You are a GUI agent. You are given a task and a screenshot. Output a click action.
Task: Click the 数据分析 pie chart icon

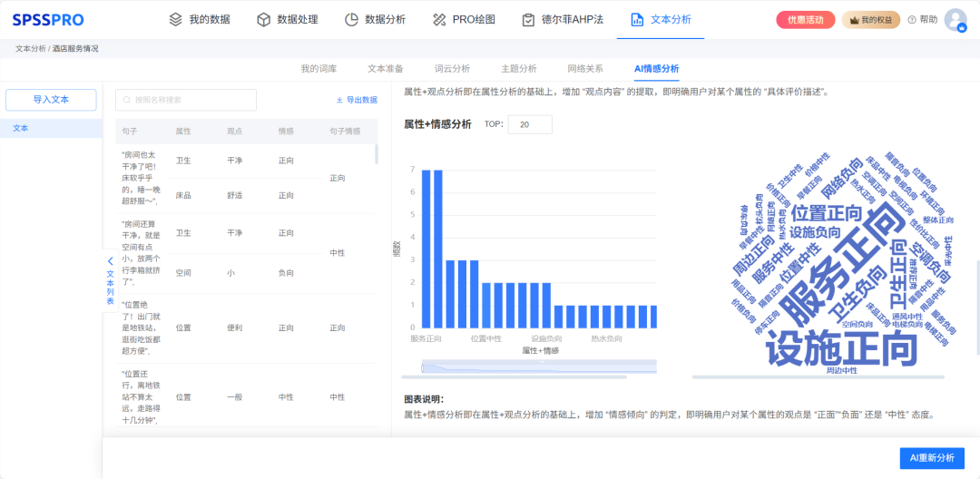click(352, 19)
